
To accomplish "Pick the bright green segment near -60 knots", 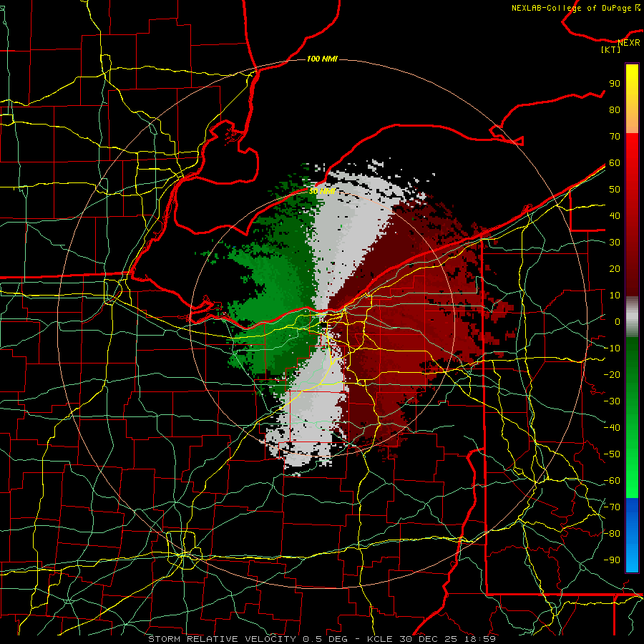I will point(632,477).
